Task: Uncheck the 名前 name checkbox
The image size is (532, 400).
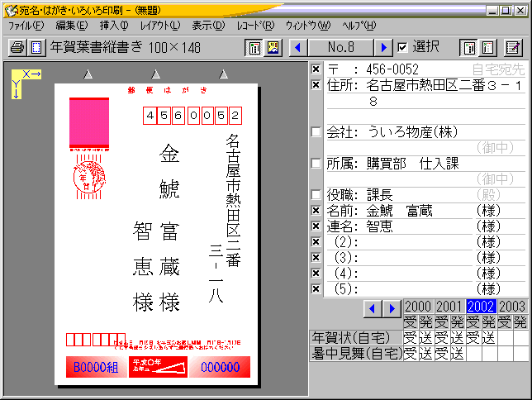Action: 316,211
